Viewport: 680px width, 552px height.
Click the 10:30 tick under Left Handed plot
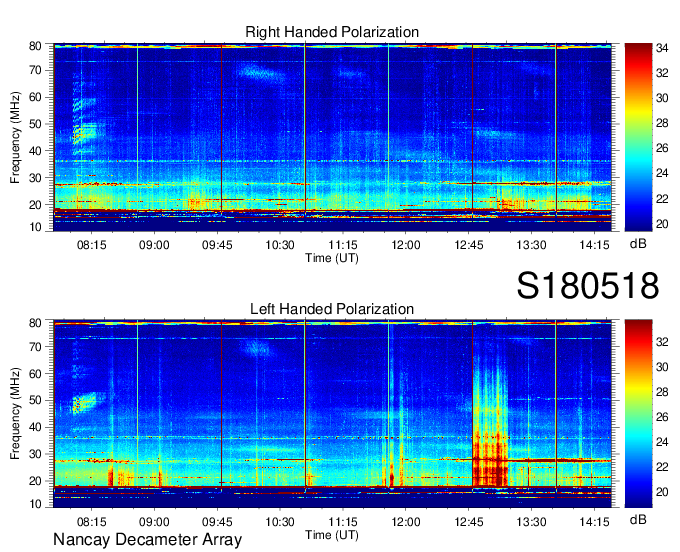click(280, 522)
